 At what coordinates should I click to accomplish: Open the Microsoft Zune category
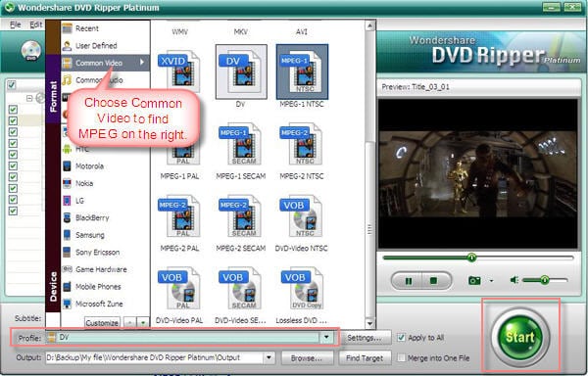click(x=106, y=304)
